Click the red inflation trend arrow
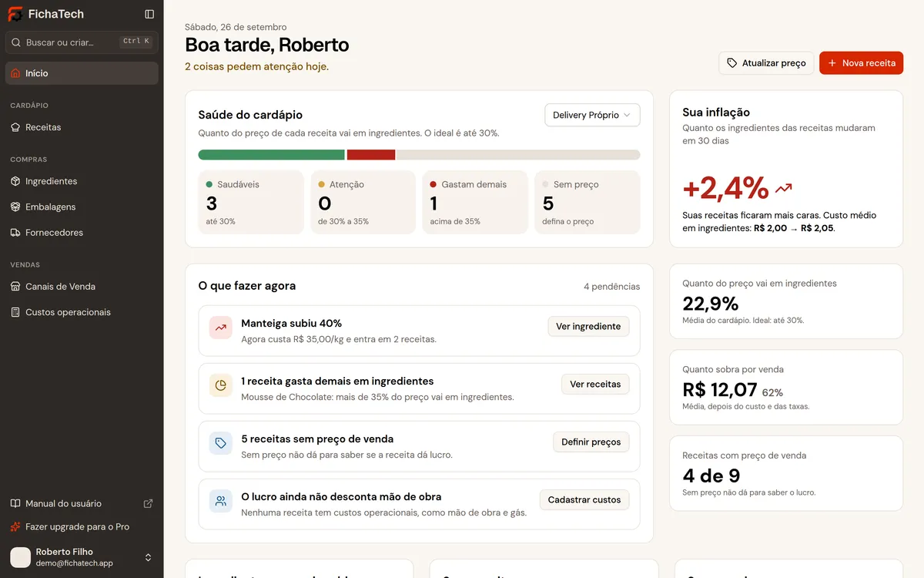The width and height of the screenshot is (924, 578). coord(784,188)
